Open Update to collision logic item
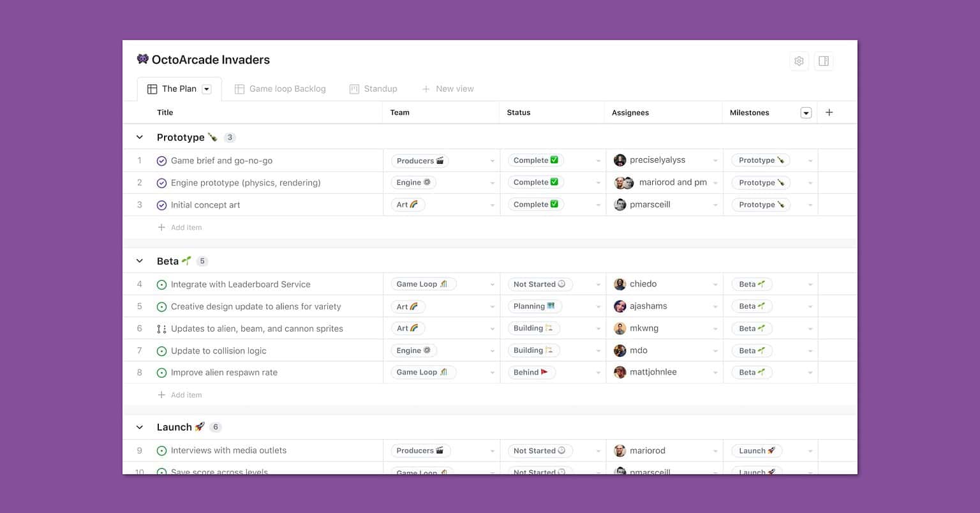Screen dimensions: 980x513 tap(219, 351)
